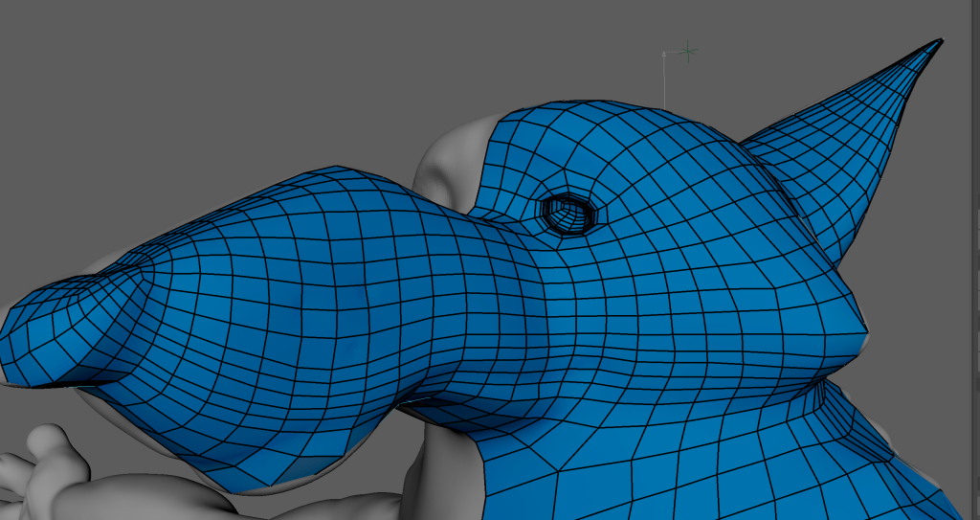The width and height of the screenshot is (980, 520).
Task: Select the eye socket hole on the mesh
Action: point(568,214)
